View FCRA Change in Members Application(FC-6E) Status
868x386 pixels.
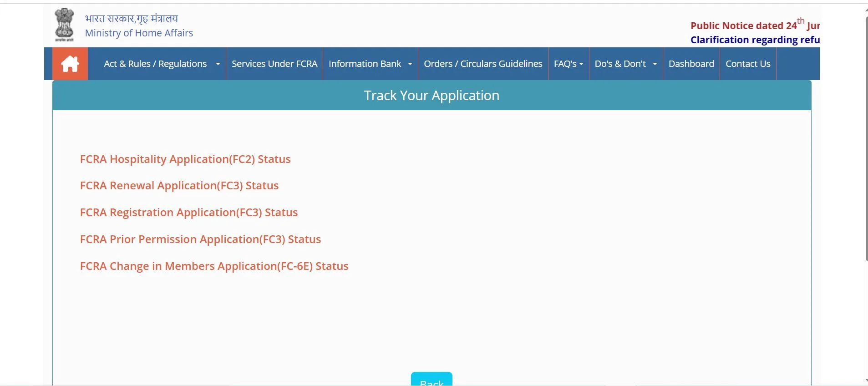point(214,266)
